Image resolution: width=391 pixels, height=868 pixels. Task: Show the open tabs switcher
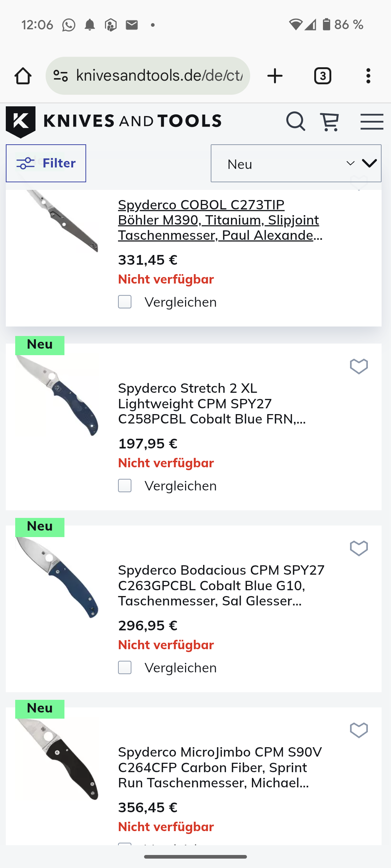point(323,76)
